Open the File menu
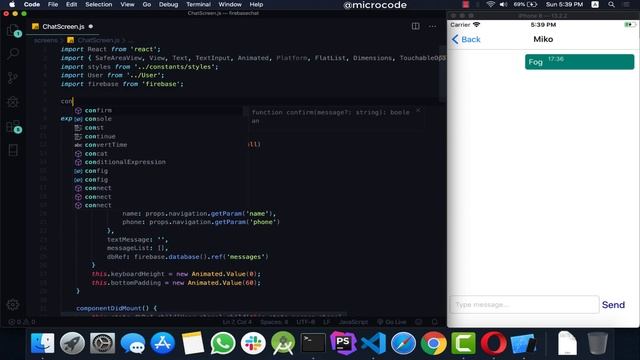Image resolution: width=640 pixels, height=360 pixels. click(53, 4)
